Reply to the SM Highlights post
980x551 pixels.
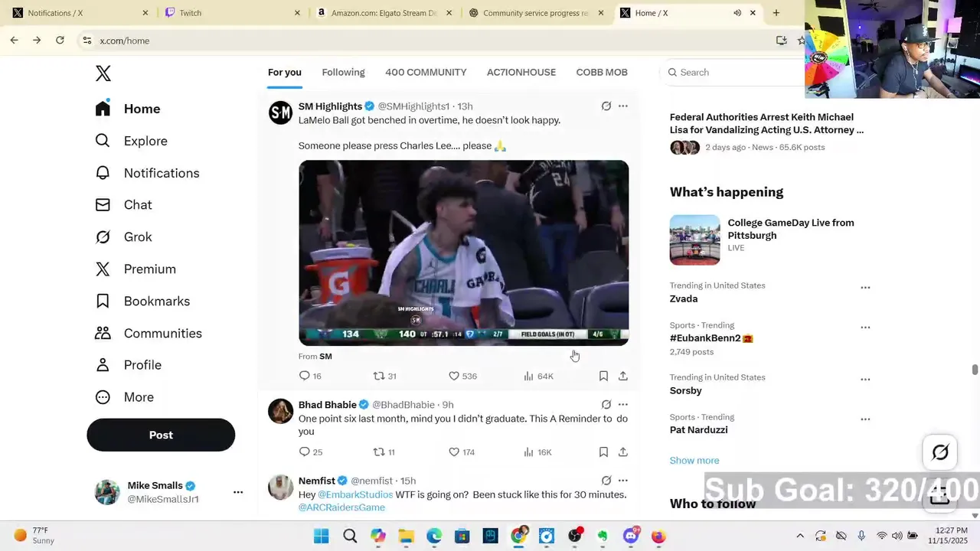[x=310, y=376]
